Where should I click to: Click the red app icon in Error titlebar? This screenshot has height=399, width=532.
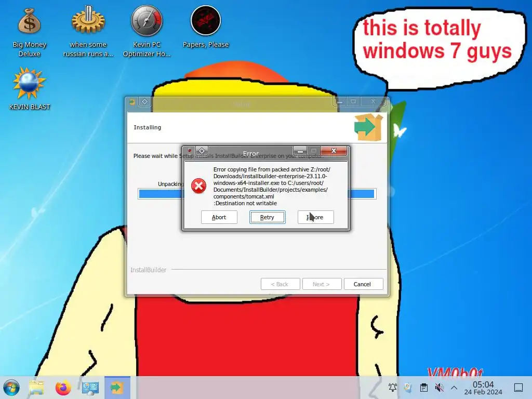point(189,150)
